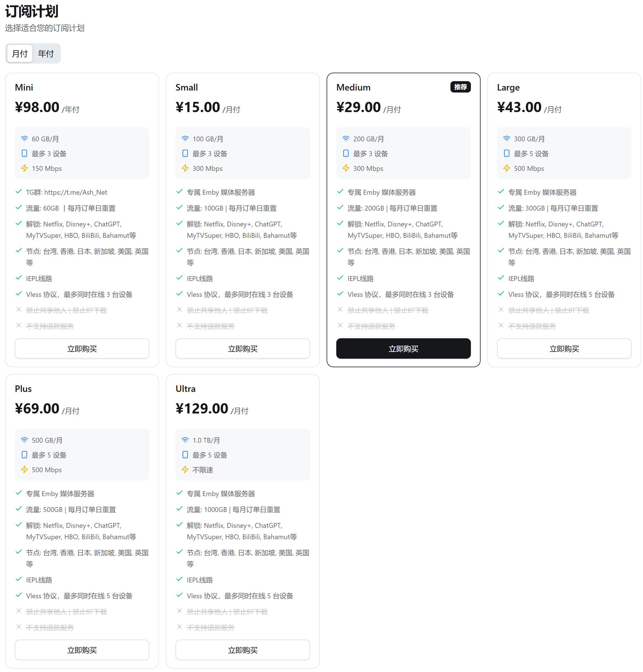
Task: Click the wifi traffic icon in Mini plan
Action: [24, 139]
